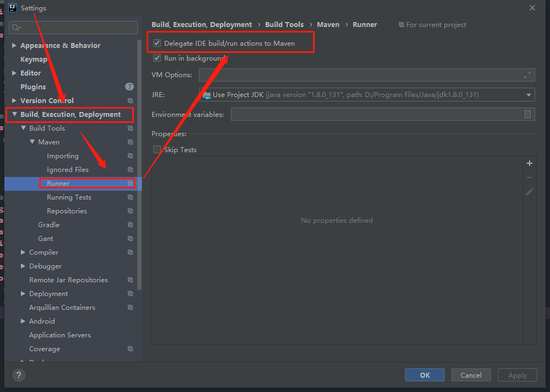Image resolution: width=550 pixels, height=392 pixels.
Task: Open Importing under Maven
Action: coord(63,156)
